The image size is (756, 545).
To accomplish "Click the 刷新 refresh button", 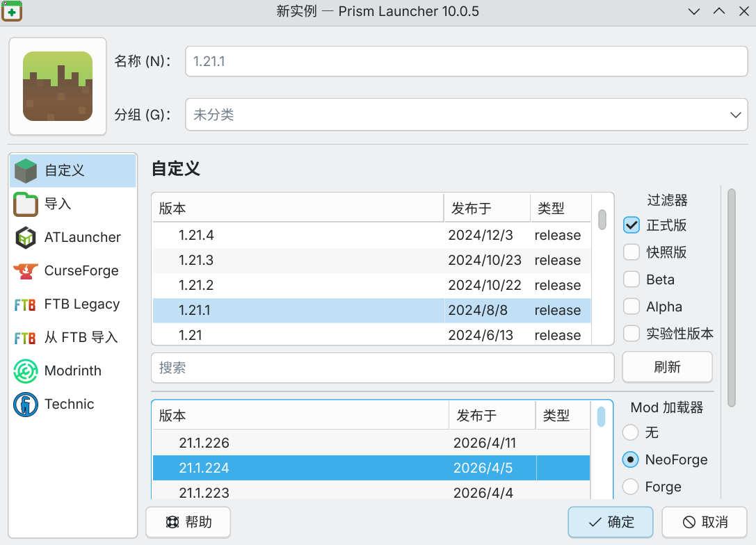I will pos(667,367).
